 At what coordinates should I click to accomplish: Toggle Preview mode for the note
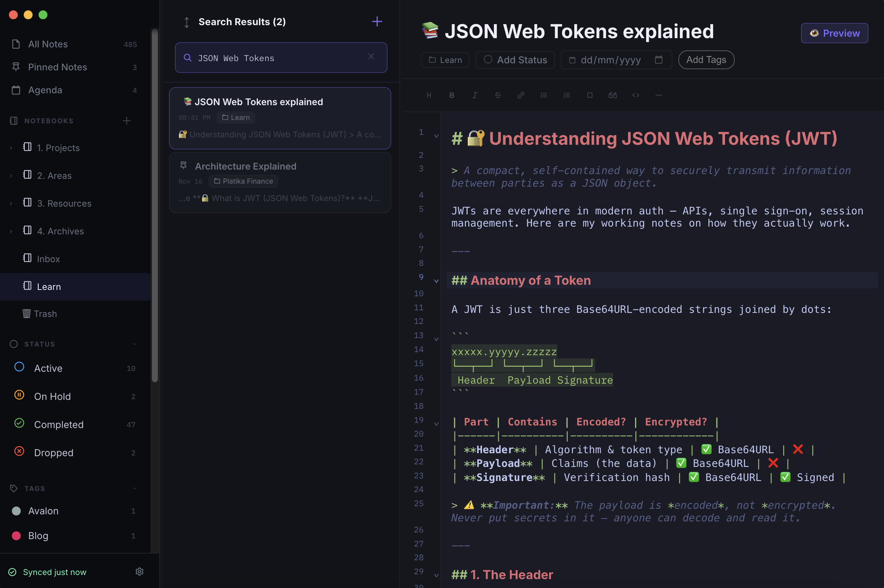click(x=834, y=33)
